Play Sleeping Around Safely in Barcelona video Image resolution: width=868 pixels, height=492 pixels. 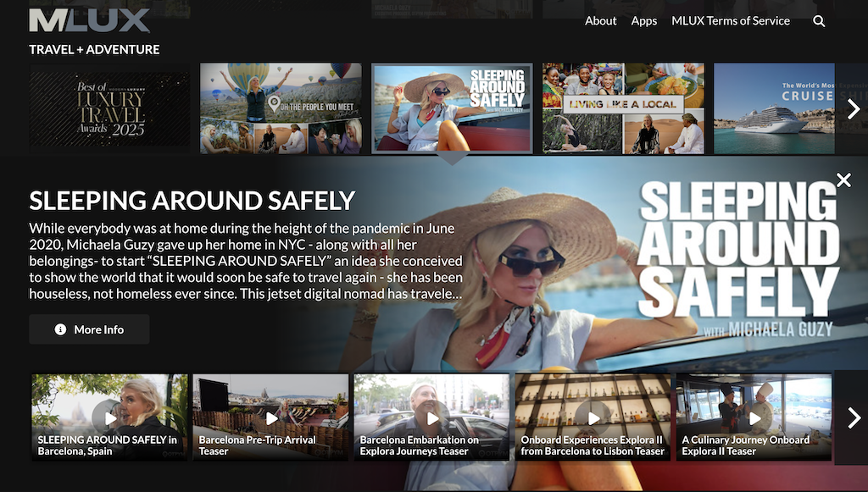pos(109,417)
